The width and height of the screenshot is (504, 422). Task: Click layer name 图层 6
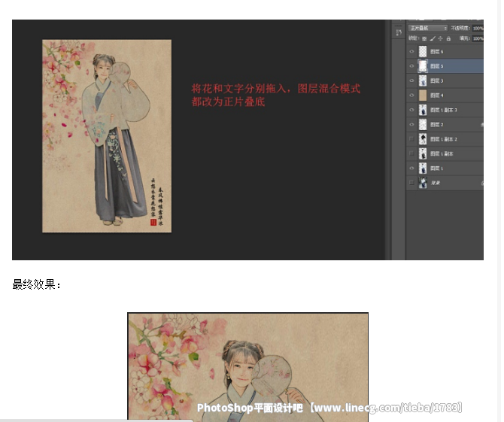click(437, 51)
